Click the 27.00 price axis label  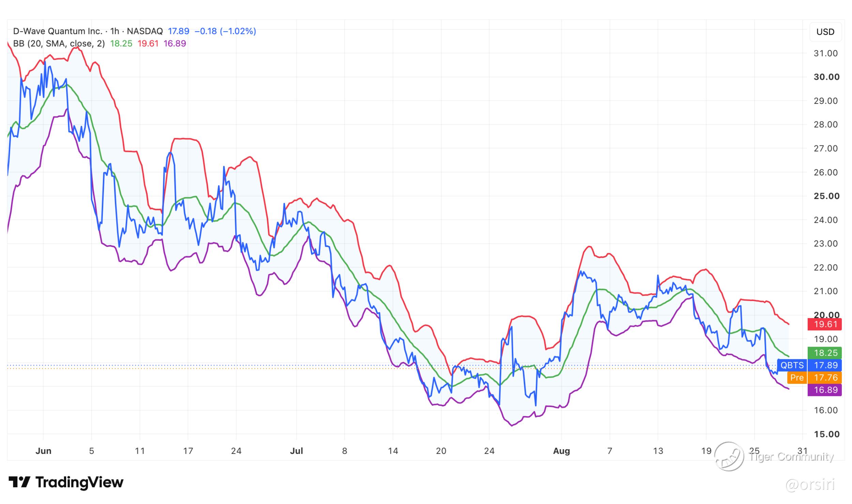826,148
